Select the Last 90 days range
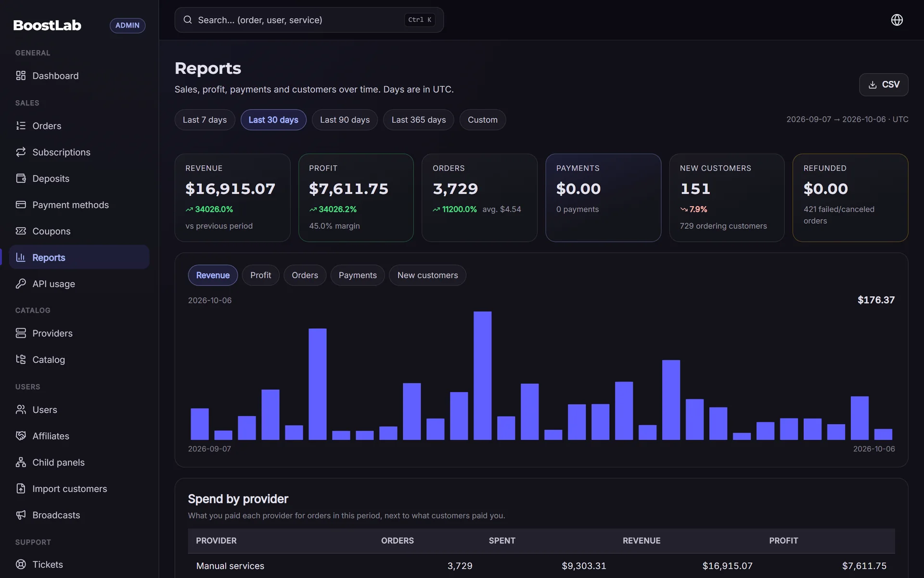Screen dimensions: 924x578 [x=345, y=120]
